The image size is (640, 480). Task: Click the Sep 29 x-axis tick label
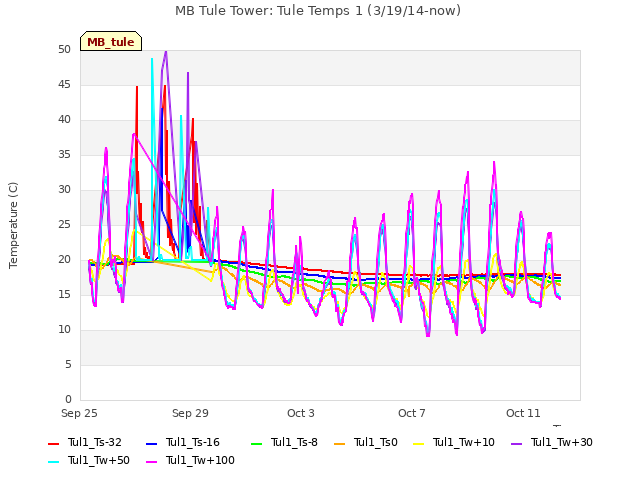190,413
